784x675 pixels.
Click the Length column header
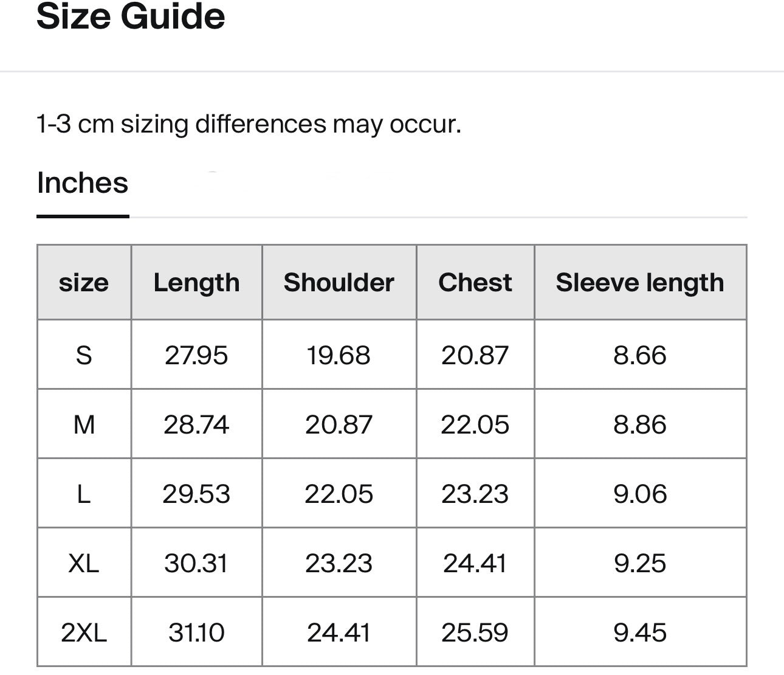(x=196, y=283)
